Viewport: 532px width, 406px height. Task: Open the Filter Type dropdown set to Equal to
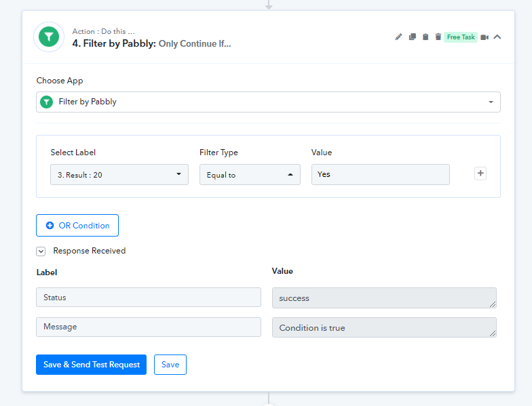[250, 175]
